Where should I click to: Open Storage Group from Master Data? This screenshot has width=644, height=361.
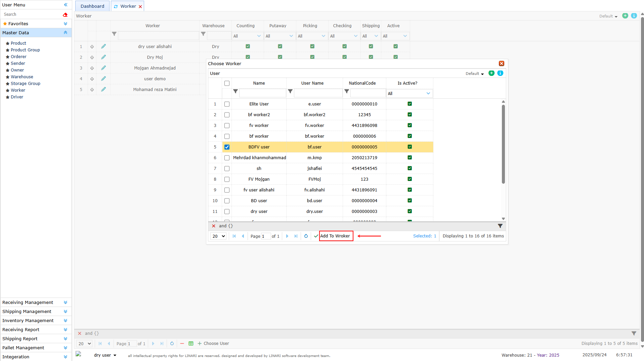click(25, 83)
